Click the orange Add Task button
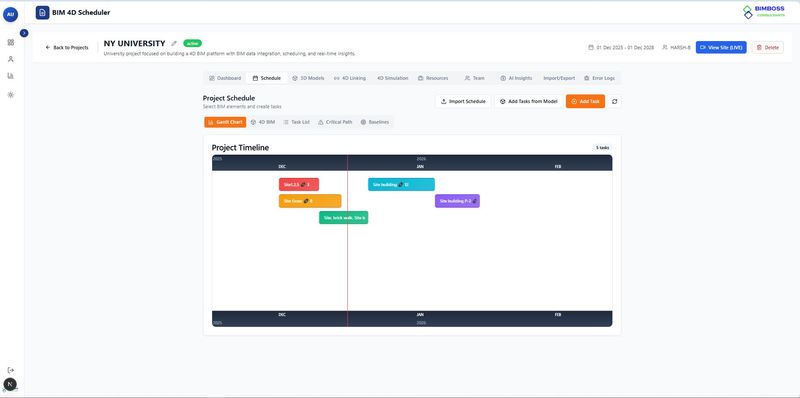The width and height of the screenshot is (800, 398). click(x=585, y=102)
